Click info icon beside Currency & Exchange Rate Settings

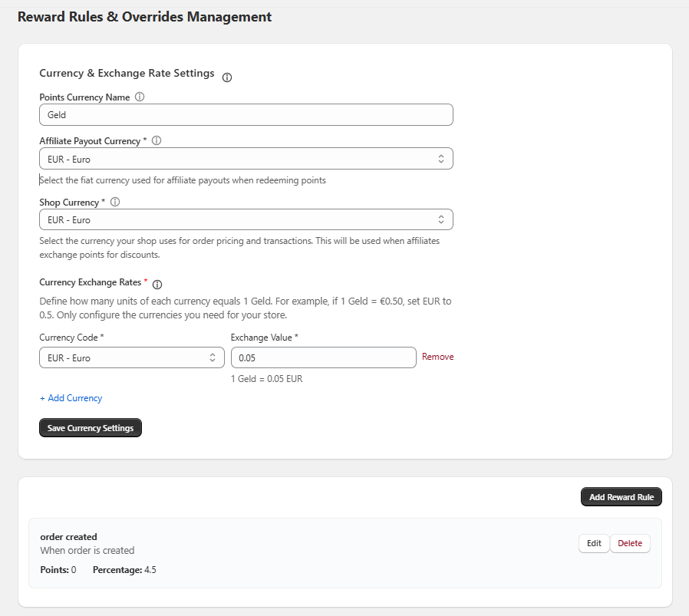tap(227, 77)
